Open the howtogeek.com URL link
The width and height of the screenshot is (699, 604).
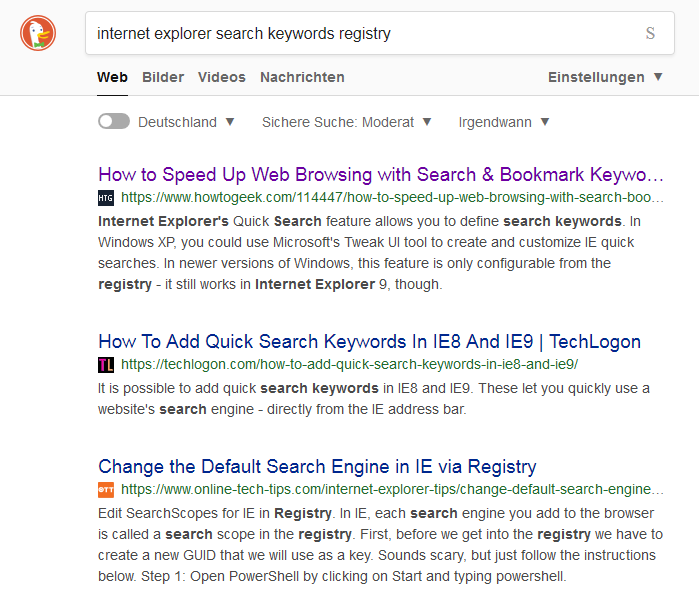392,197
